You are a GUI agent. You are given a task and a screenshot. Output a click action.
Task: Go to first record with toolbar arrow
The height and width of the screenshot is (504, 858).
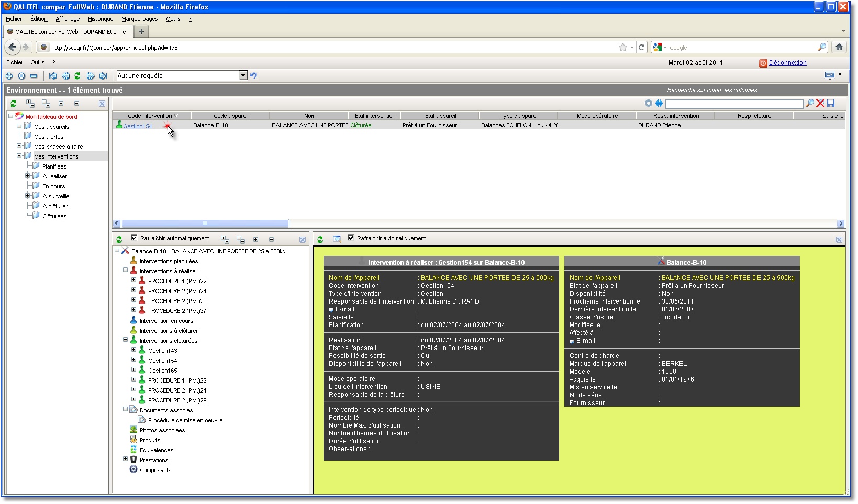[x=53, y=76]
